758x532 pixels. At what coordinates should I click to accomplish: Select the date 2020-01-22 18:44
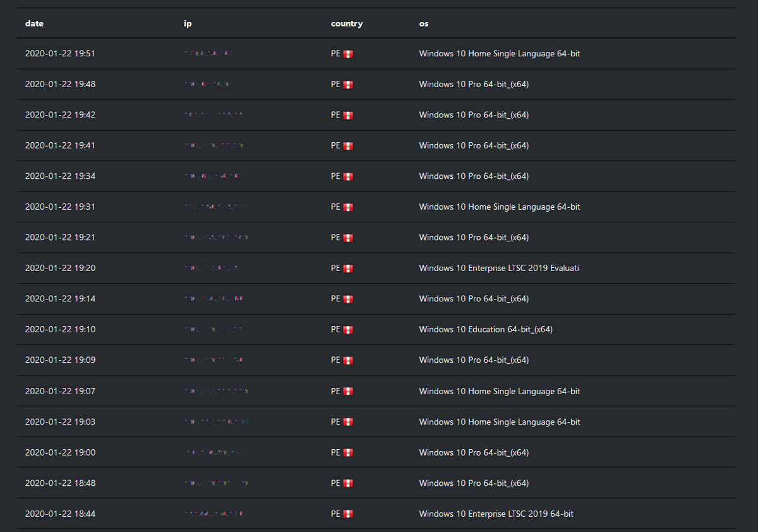[x=60, y=514]
